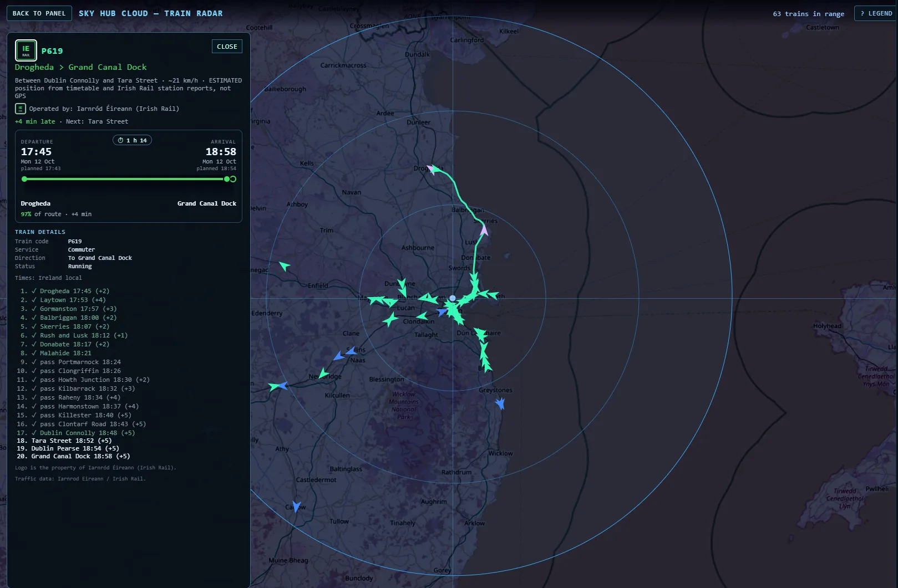Select the blue train marker south of Greystones
The height and width of the screenshot is (588, 898).
click(500, 403)
